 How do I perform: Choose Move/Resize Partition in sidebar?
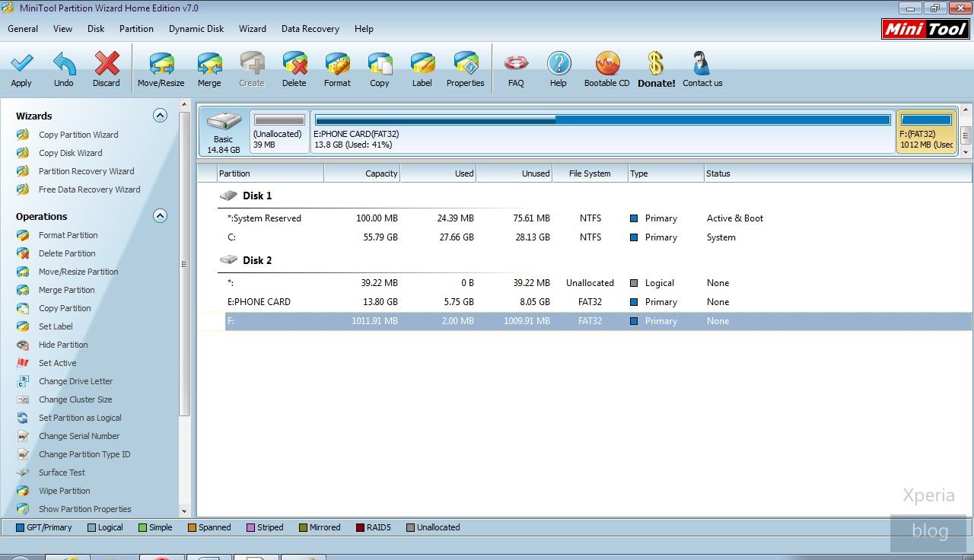tap(78, 272)
